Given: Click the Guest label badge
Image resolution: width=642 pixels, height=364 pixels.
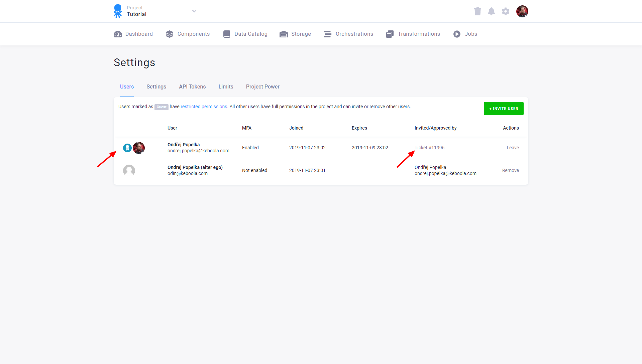Looking at the screenshot, I should (162, 107).
